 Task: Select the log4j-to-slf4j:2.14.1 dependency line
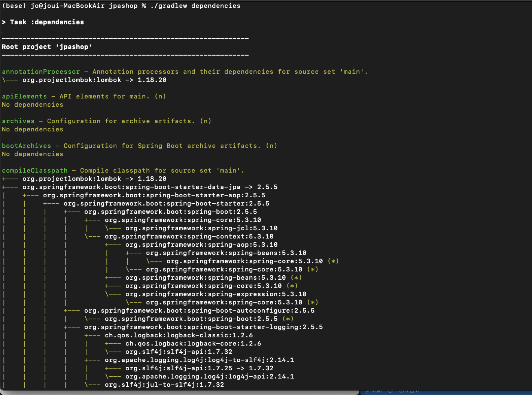pyautogui.click(x=199, y=360)
